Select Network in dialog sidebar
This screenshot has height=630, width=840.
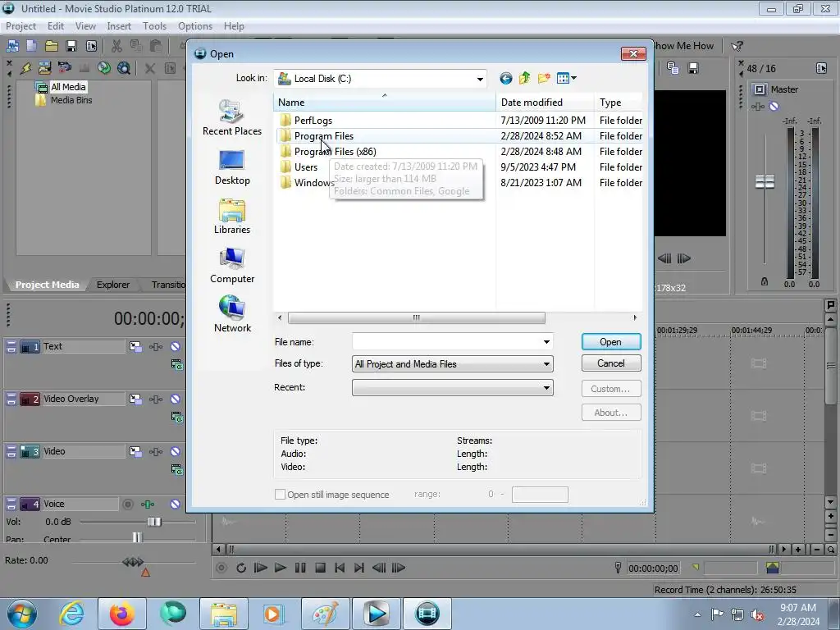[232, 314]
